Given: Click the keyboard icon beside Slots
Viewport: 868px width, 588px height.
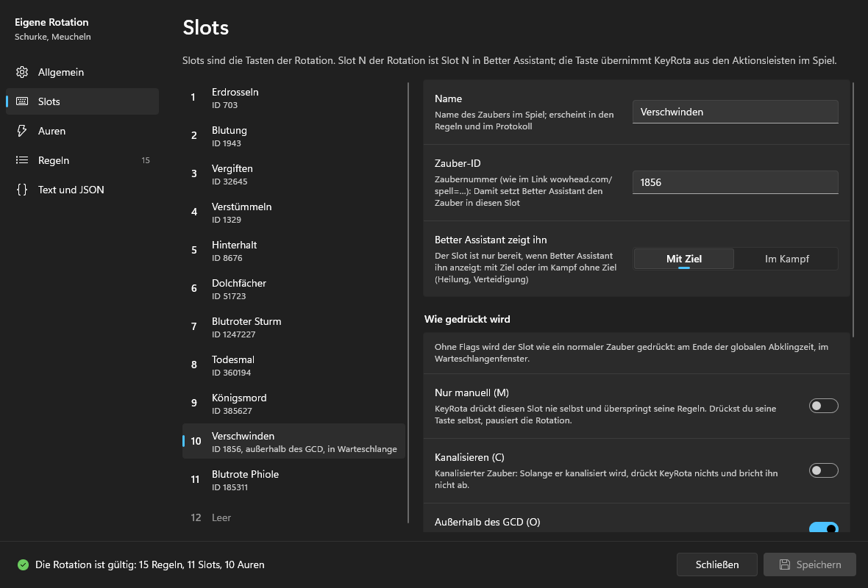Looking at the screenshot, I should click(x=22, y=101).
